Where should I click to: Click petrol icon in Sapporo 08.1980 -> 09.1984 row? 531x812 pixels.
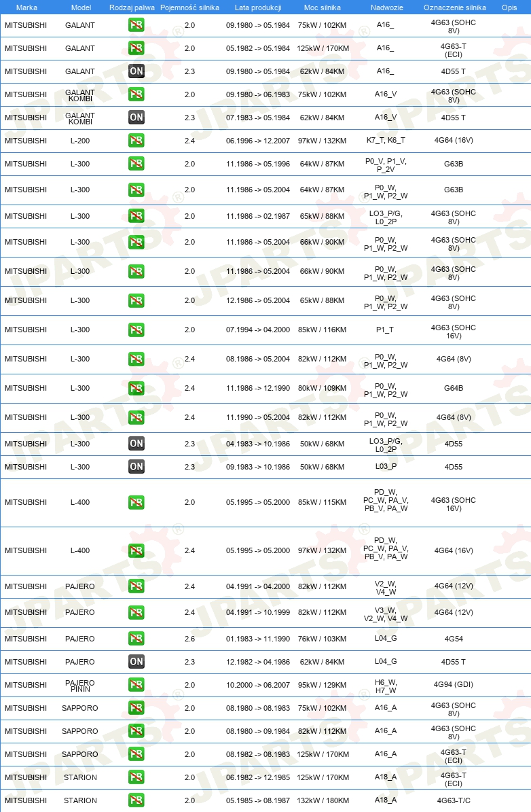[x=136, y=730]
